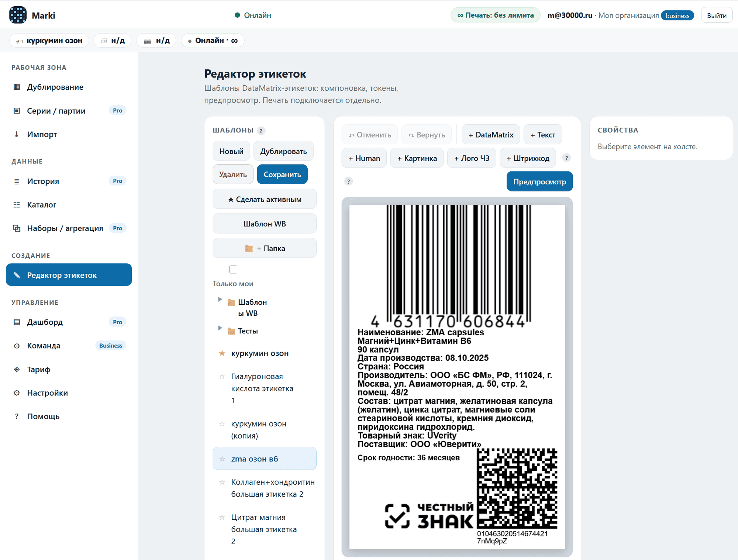738x560 pixels.
Task: Select the DataMatrix code on the canvas
Action: pos(517,488)
